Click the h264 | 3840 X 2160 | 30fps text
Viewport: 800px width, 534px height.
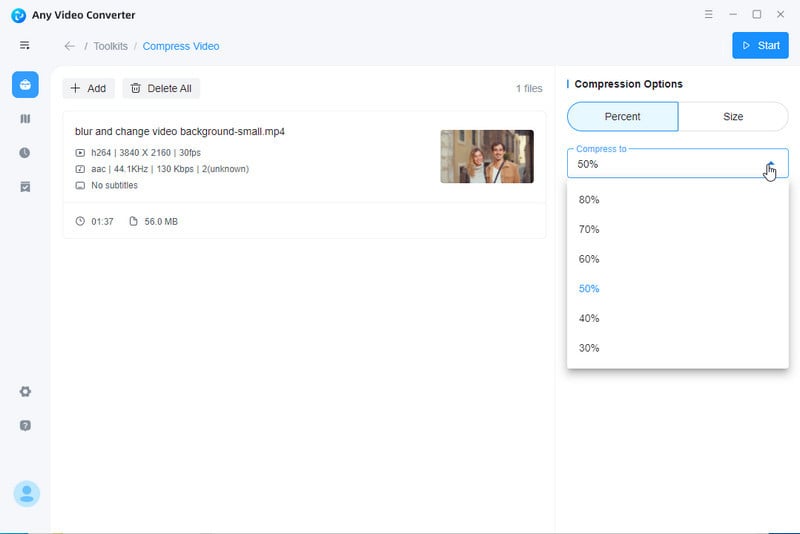click(x=146, y=153)
